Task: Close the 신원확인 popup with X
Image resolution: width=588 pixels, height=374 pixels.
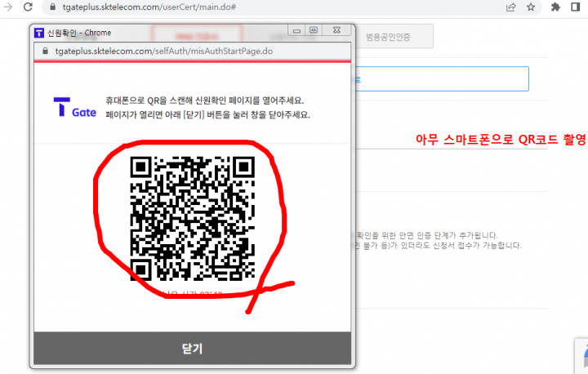Action: (x=336, y=30)
